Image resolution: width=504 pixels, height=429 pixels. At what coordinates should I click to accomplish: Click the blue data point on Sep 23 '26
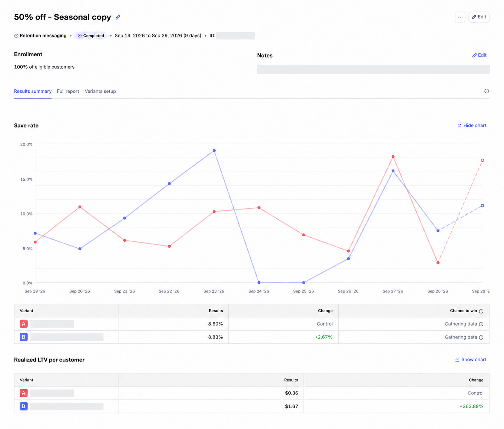tap(214, 151)
